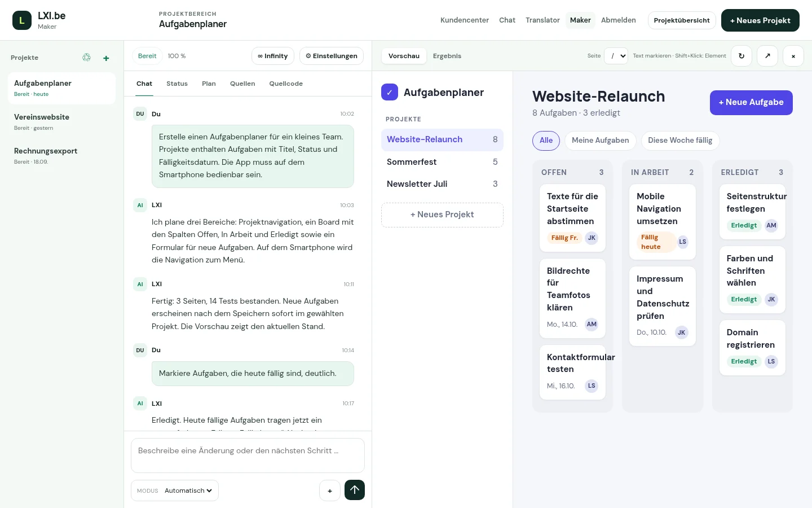812x508 pixels.
Task: Switch to the Plan tab
Action: (209, 84)
